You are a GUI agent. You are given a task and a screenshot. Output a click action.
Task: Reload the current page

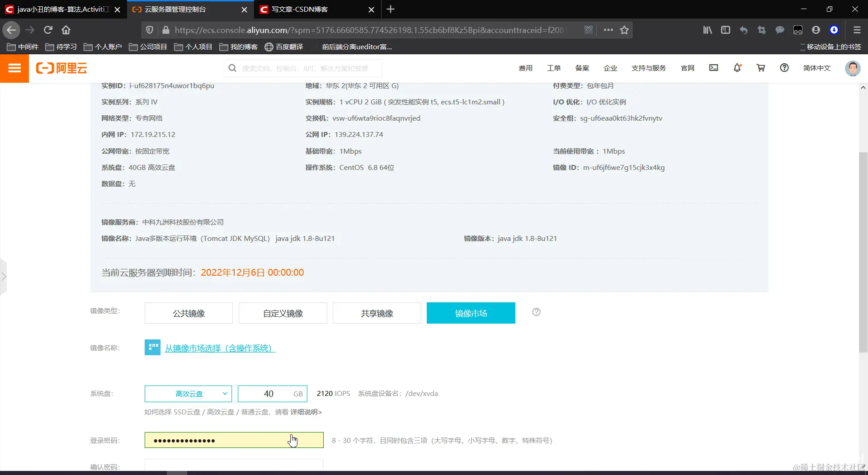coord(48,30)
